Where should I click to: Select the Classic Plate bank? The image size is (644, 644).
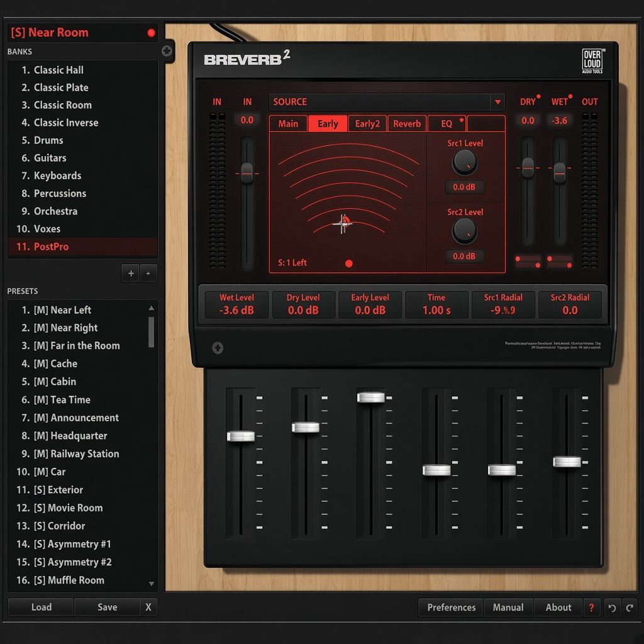[x=82, y=87]
